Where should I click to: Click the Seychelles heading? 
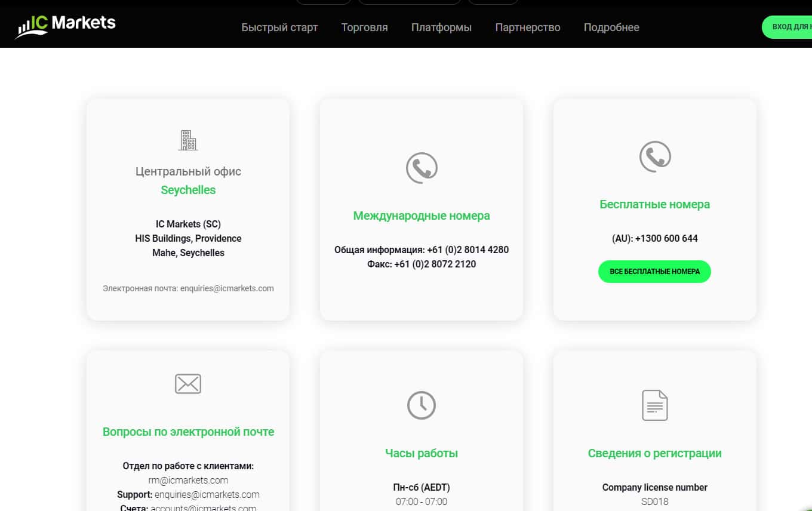188,190
